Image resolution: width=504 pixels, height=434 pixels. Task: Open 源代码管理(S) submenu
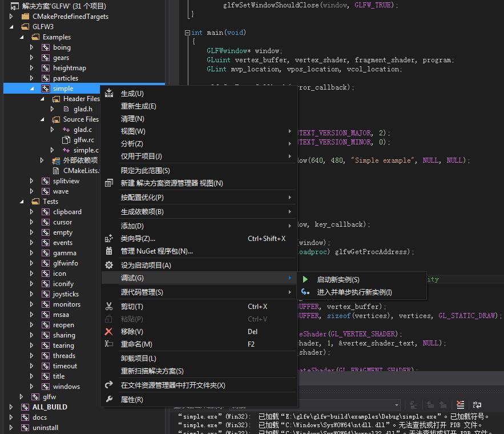199,292
